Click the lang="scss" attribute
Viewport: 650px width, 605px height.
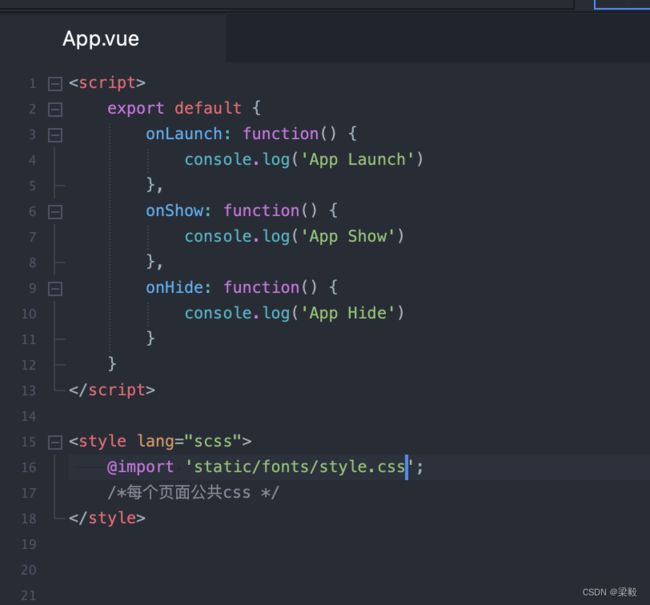pyautogui.click(x=189, y=441)
